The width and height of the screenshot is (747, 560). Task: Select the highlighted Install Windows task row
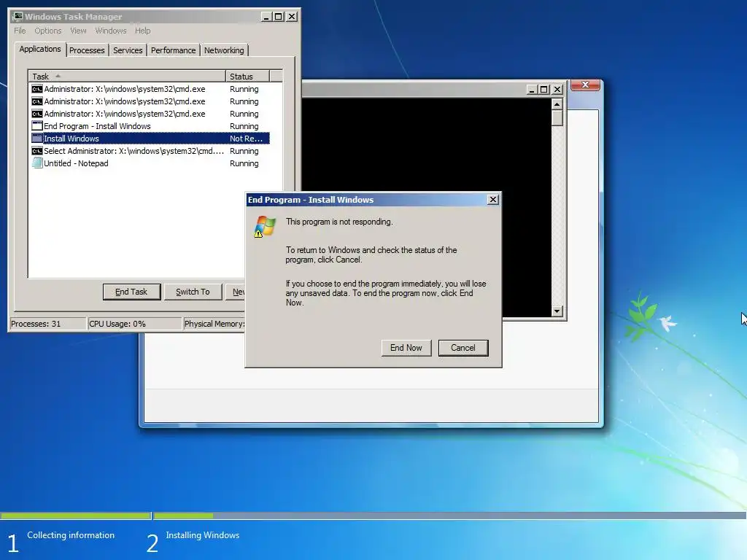click(150, 139)
